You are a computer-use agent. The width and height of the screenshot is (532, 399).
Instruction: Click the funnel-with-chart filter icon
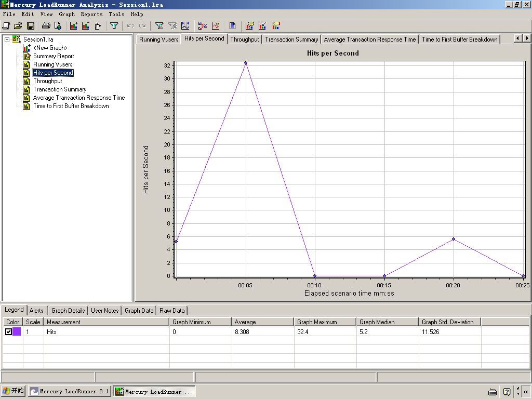coord(159,26)
